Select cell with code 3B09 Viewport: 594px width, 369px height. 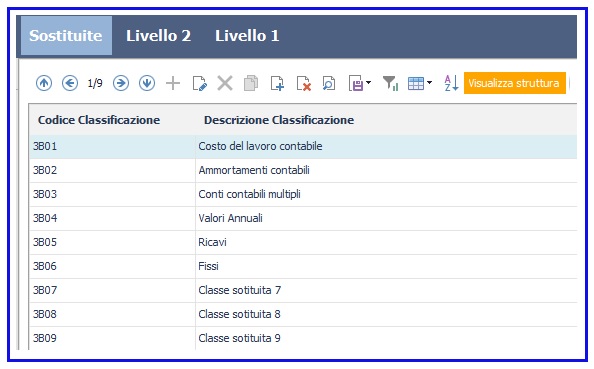[112, 338]
